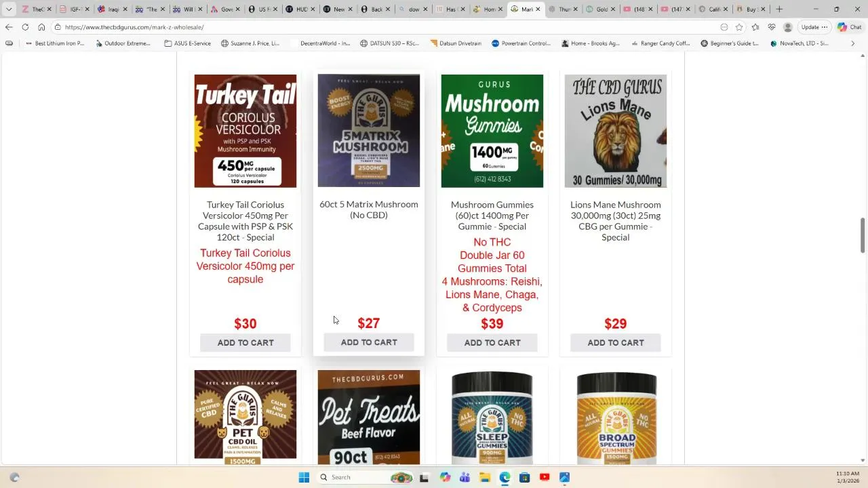Open the Update menu in toolbar

pyautogui.click(x=814, y=27)
